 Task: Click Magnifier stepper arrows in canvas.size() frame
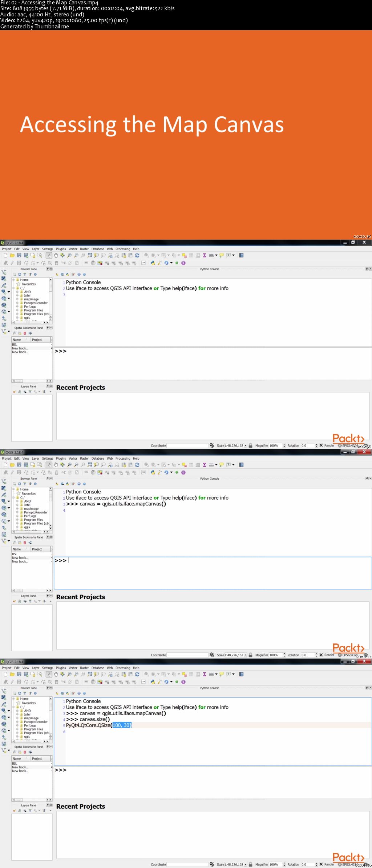[284, 864]
